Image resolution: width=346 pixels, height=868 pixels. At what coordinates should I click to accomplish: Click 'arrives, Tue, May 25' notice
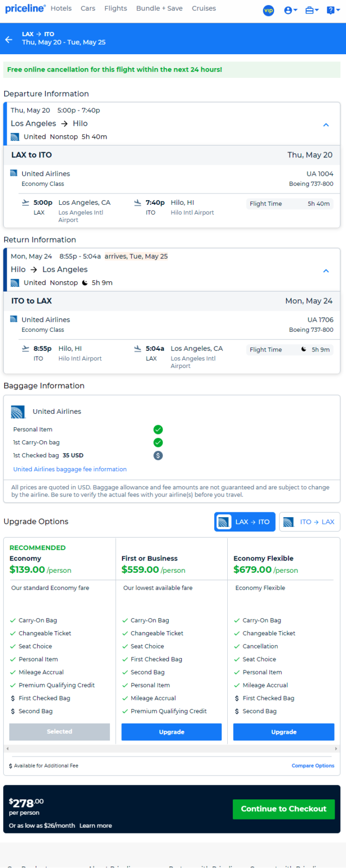point(136,256)
